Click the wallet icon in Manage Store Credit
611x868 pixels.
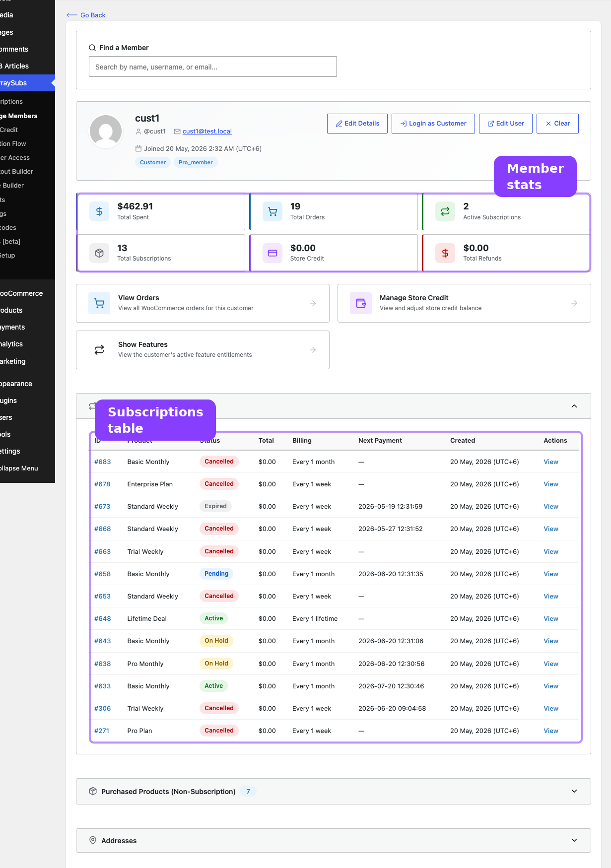361,303
